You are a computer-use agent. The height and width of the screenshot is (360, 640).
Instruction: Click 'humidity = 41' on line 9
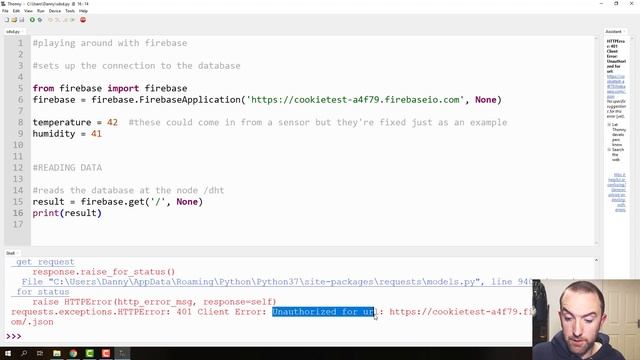coord(67,134)
